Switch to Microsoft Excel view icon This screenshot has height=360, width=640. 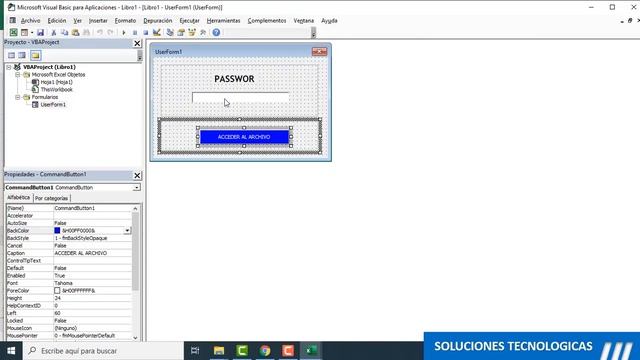coord(13,32)
